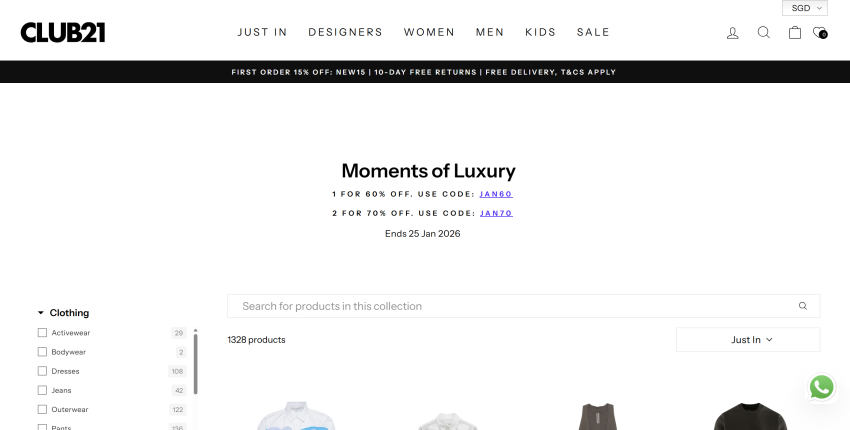Click the collection product search field
This screenshot has width=850, height=430.
[510, 306]
